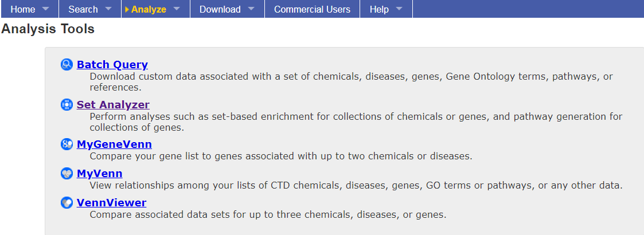Open the Batch Query link
The image size is (644, 235).
[x=112, y=65]
